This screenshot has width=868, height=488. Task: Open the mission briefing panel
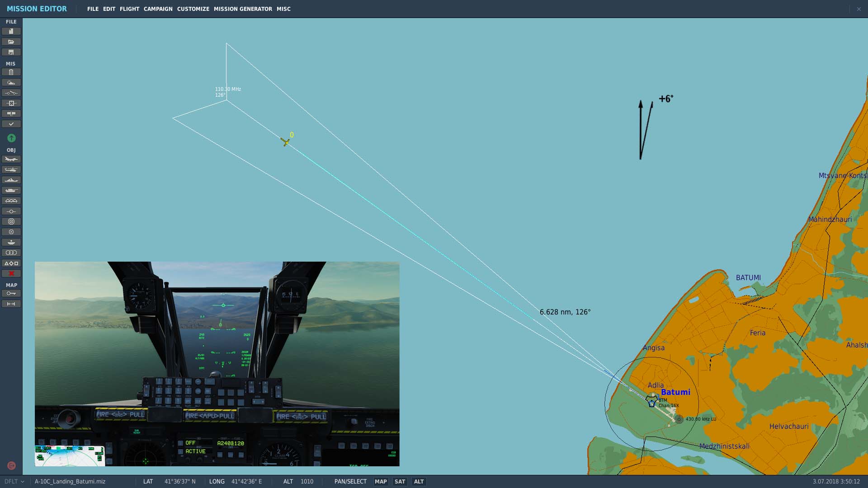tap(11, 72)
